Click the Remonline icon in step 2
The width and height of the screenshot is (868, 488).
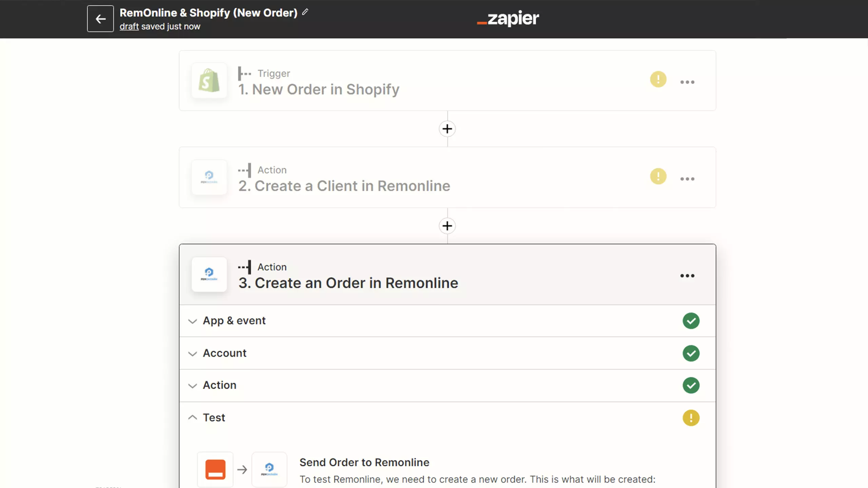209,177
